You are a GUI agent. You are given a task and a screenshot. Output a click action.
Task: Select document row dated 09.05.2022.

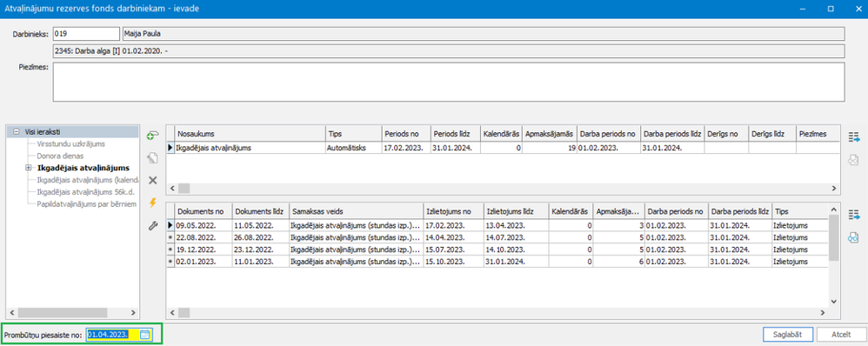pyautogui.click(x=497, y=225)
